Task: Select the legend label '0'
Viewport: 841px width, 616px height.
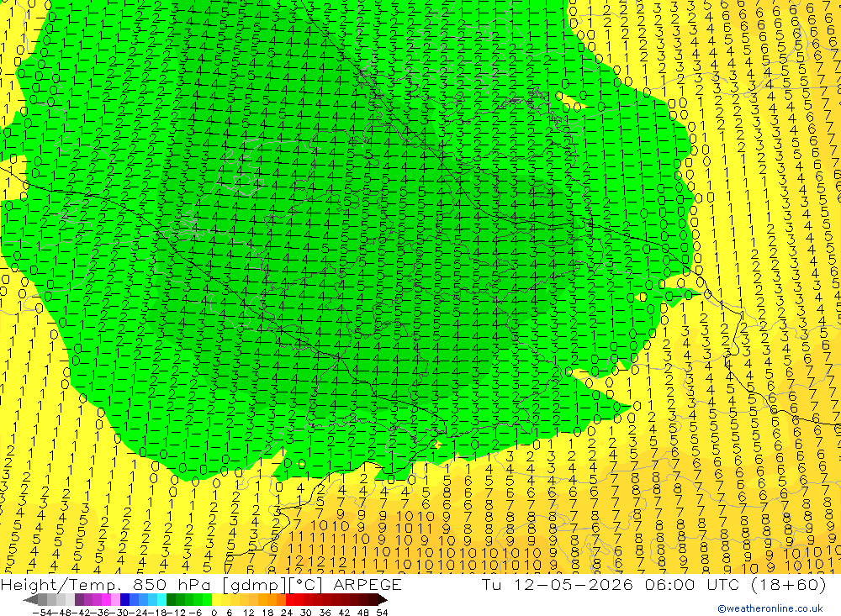Action: [x=214, y=613]
